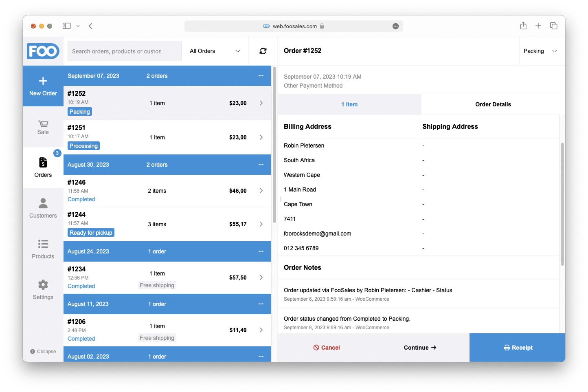Click Safari share icon
Viewport: 588px width, 392px height.
[x=523, y=26]
